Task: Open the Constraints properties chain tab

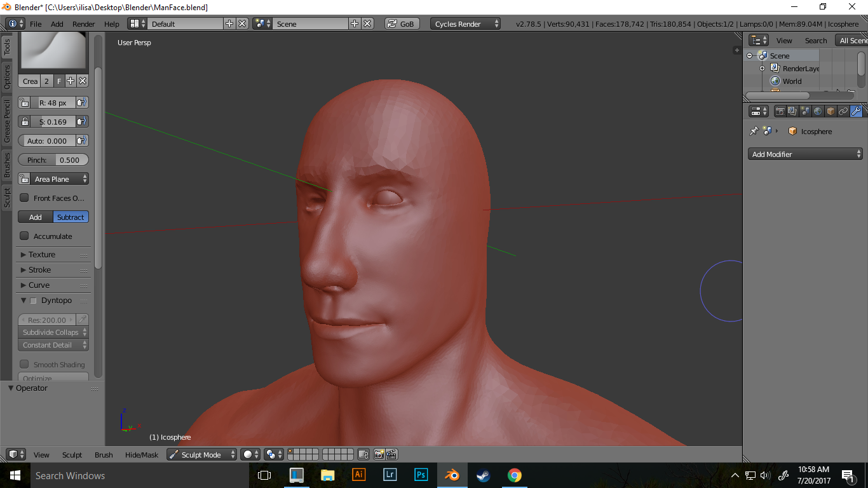Action: coord(843,111)
